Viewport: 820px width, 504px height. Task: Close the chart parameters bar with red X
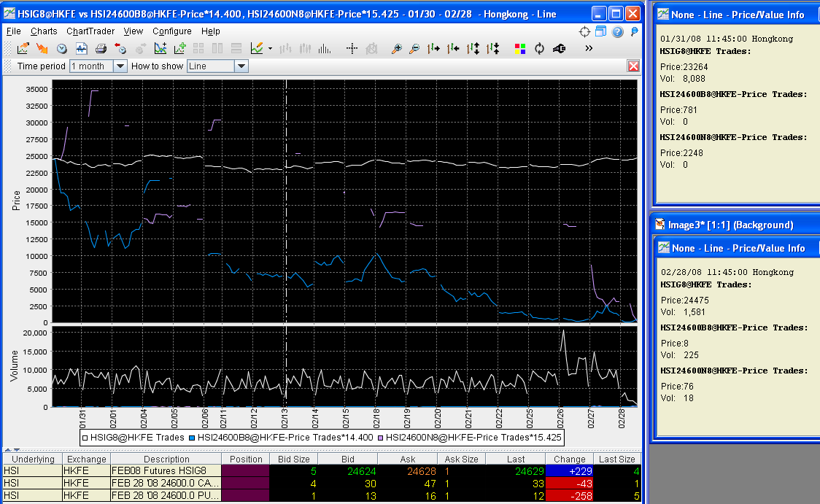(x=633, y=66)
